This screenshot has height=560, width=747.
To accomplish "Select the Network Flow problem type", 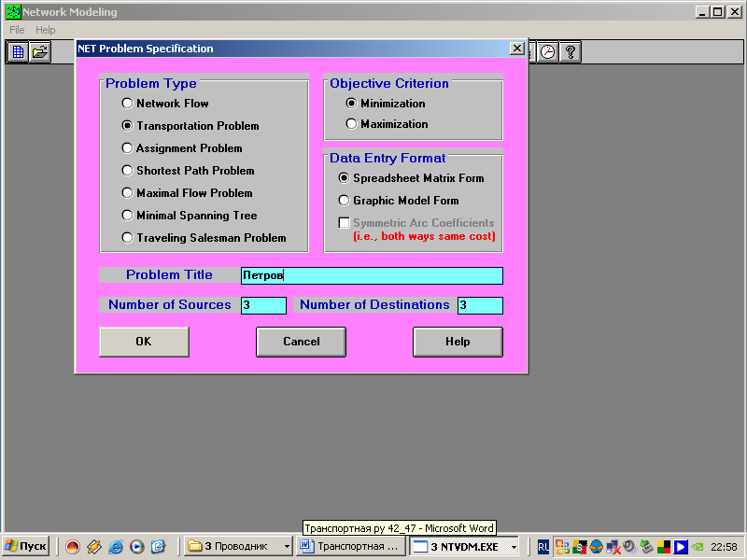I will pos(165,104).
